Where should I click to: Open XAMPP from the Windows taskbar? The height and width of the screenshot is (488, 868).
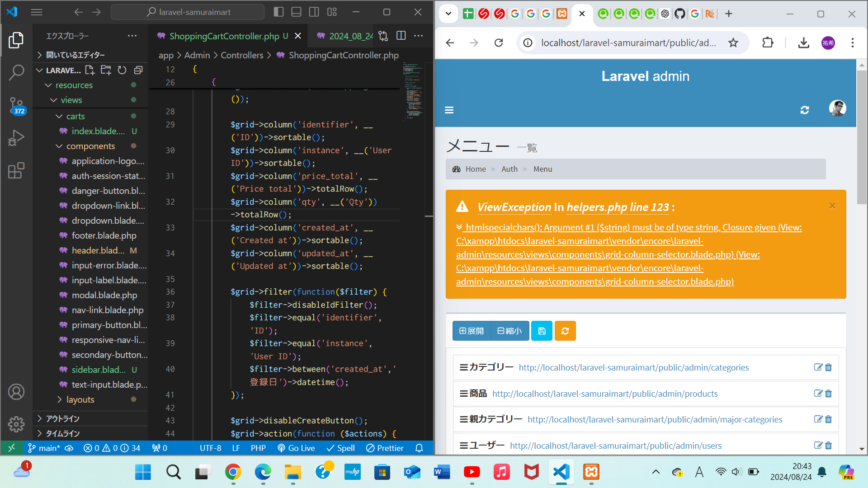pos(591,472)
